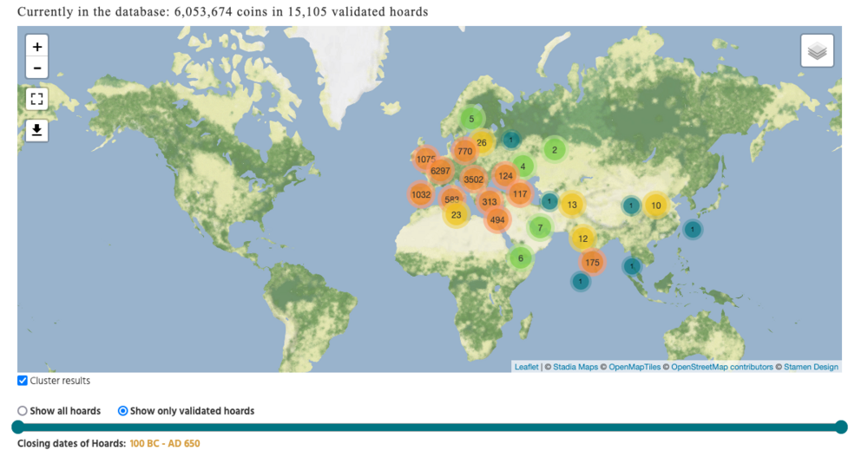
Task: Open the map layers control
Action: pos(817,51)
